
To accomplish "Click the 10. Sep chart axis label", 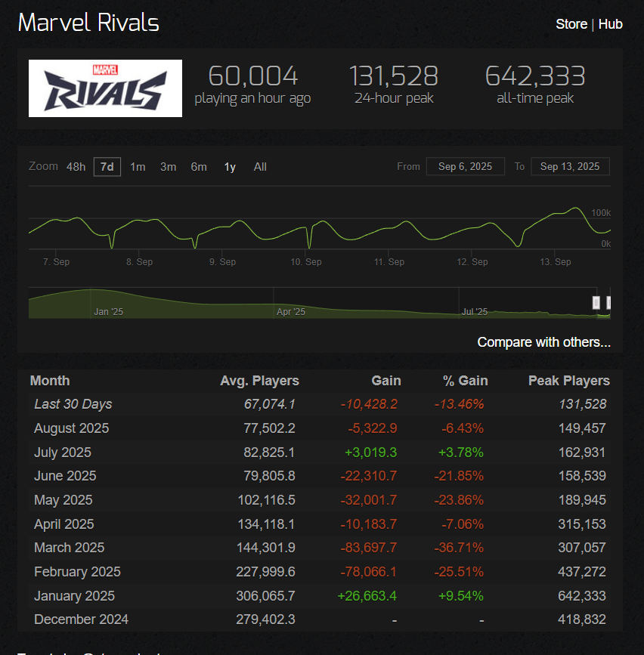I will pos(306,262).
